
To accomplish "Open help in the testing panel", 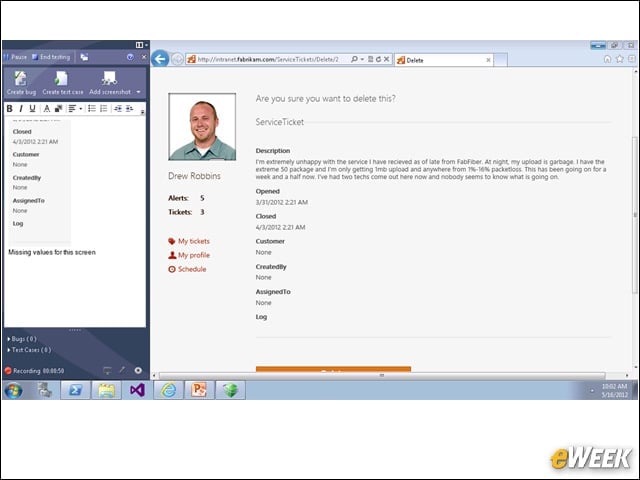I will click(x=130, y=57).
